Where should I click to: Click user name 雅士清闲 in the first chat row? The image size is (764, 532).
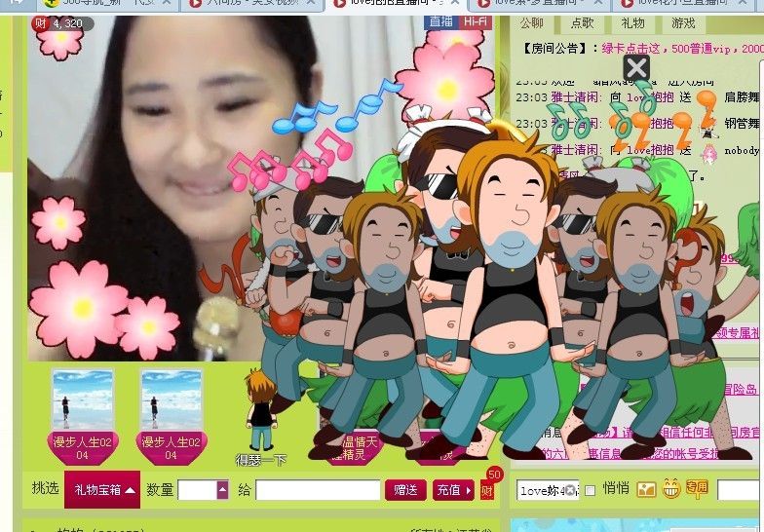pyautogui.click(x=573, y=97)
